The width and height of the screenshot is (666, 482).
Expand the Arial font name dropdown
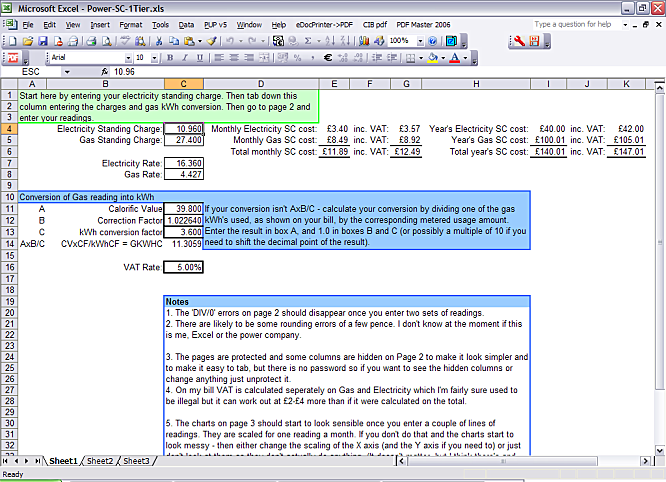[128, 58]
